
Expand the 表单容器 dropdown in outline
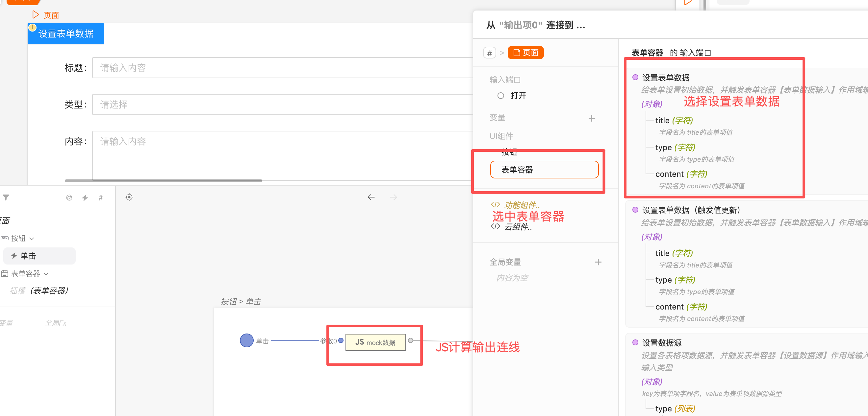(46, 274)
